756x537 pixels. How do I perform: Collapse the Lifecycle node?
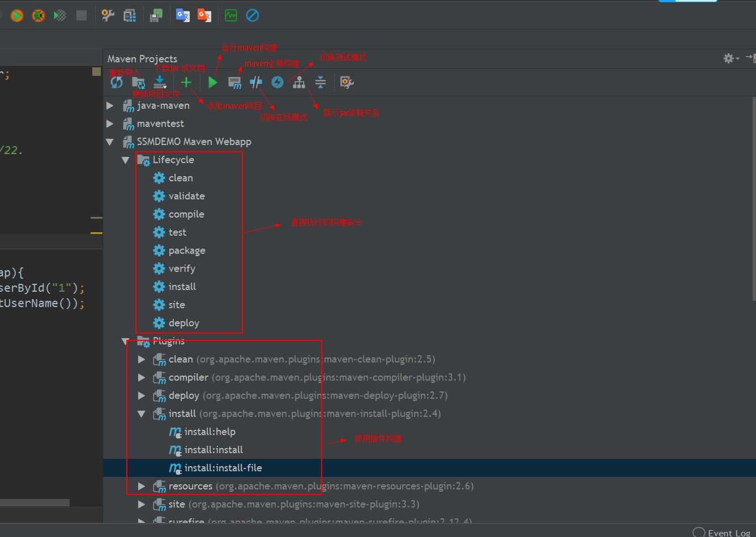[x=126, y=160]
